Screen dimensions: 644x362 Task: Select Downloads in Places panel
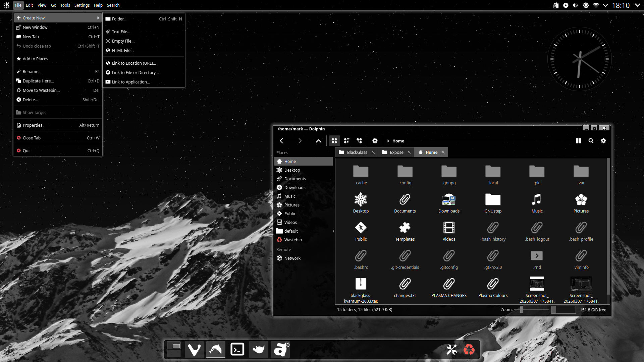pos(304,187)
